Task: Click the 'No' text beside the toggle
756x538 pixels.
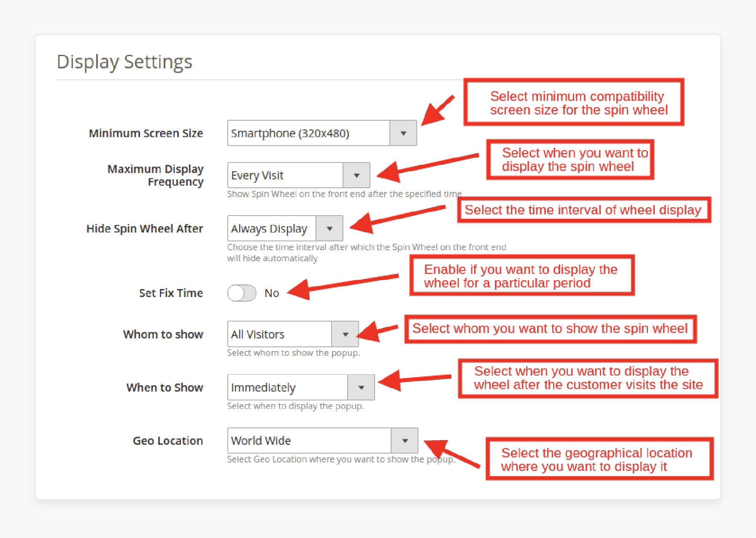Action: coord(272,293)
